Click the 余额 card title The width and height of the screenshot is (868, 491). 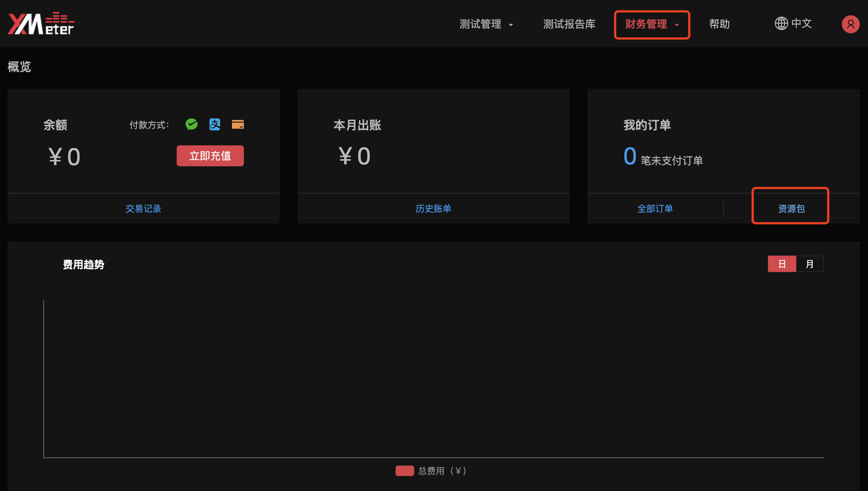55,125
